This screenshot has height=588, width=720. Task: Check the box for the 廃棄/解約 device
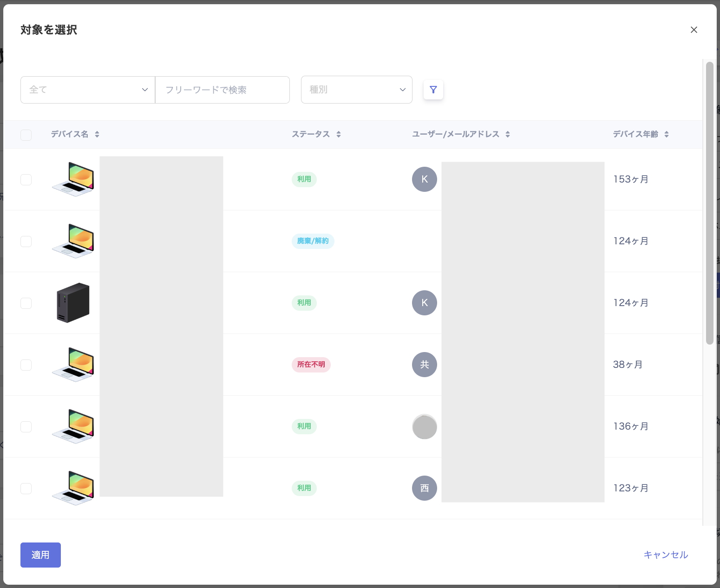click(26, 242)
